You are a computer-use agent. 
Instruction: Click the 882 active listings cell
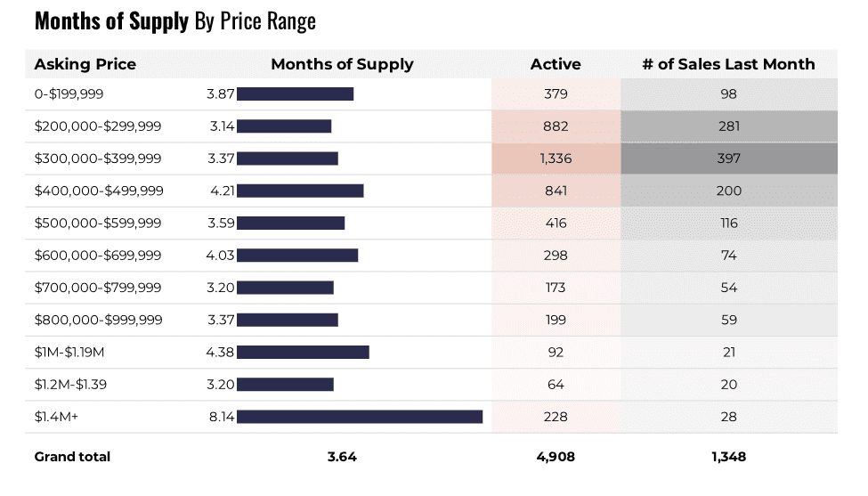coord(556,126)
